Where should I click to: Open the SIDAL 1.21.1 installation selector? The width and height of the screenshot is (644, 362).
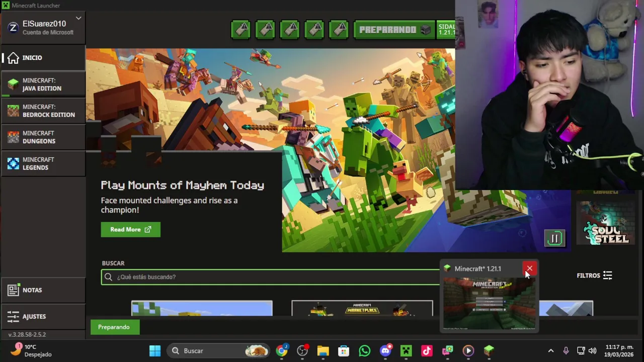(x=446, y=30)
